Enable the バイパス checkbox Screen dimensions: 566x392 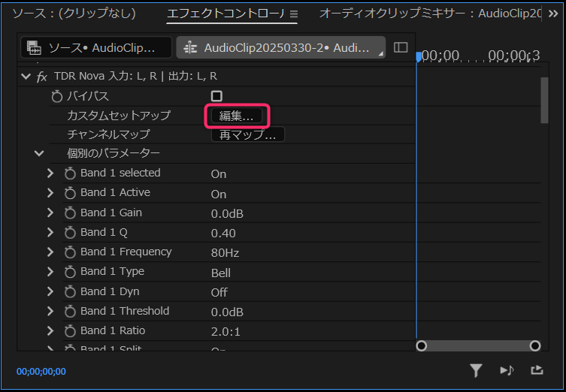[x=216, y=96]
